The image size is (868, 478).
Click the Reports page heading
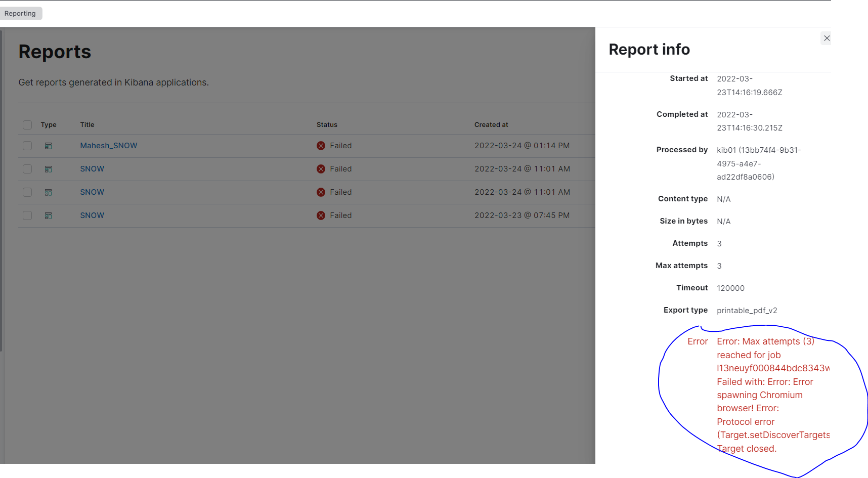click(x=55, y=52)
